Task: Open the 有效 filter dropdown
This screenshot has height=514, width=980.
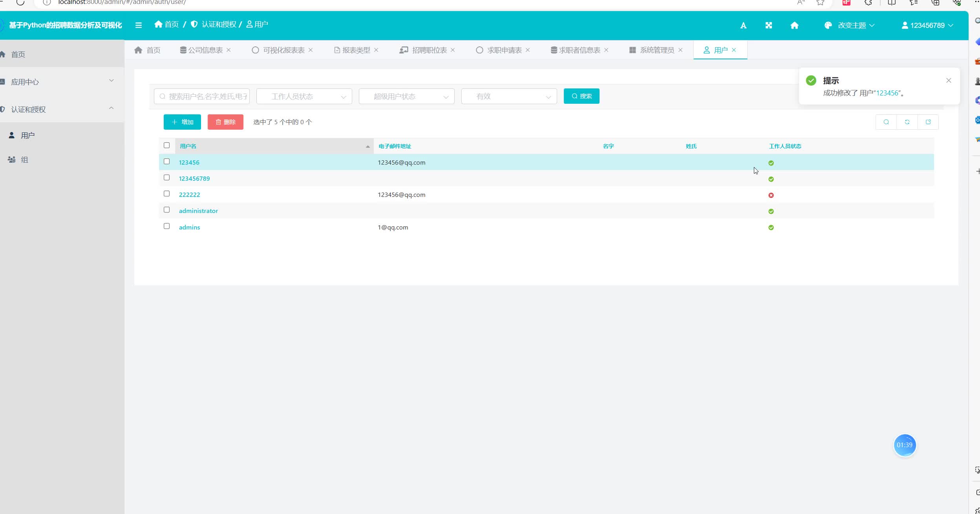Action: 509,96
